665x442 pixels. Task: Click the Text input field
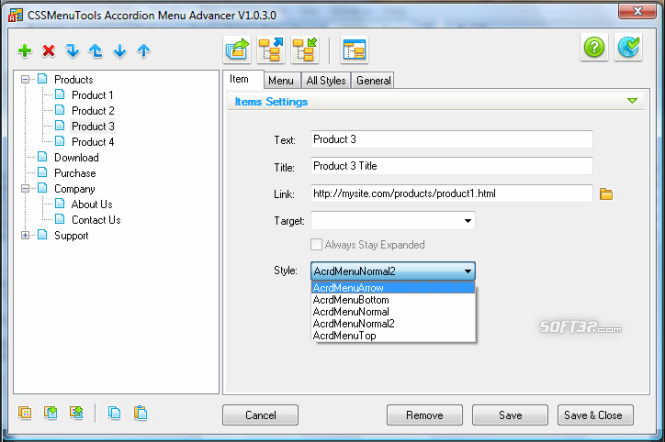[x=451, y=139]
